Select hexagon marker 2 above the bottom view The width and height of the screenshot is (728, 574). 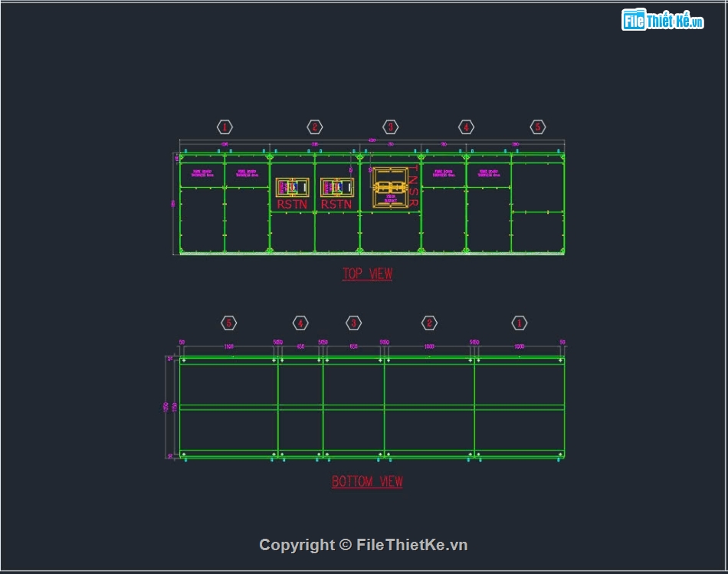point(429,323)
